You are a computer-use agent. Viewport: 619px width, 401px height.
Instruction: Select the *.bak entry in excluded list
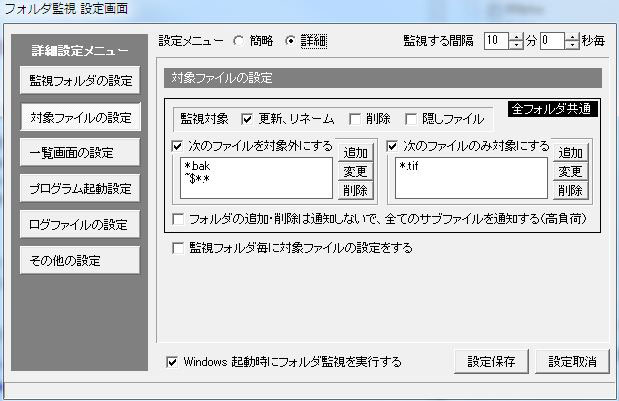click(x=197, y=166)
